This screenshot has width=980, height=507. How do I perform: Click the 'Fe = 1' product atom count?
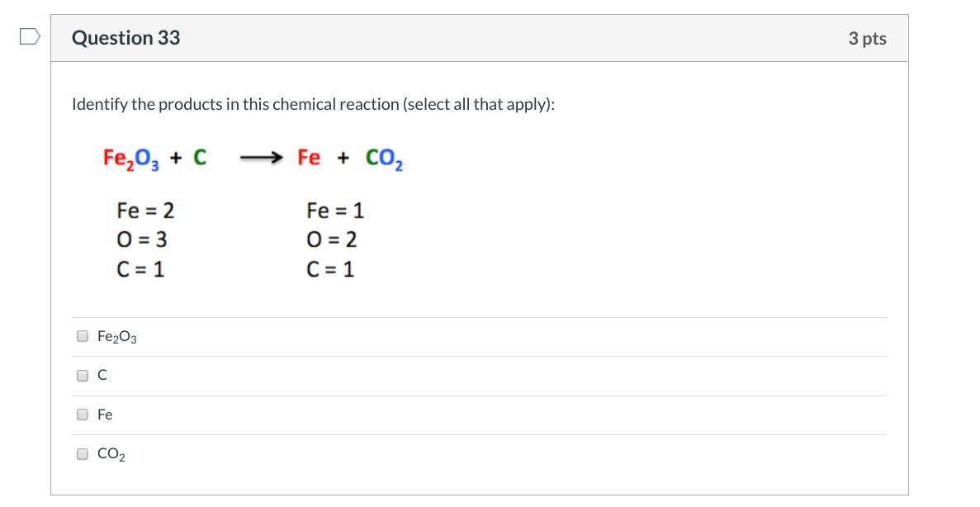334,211
